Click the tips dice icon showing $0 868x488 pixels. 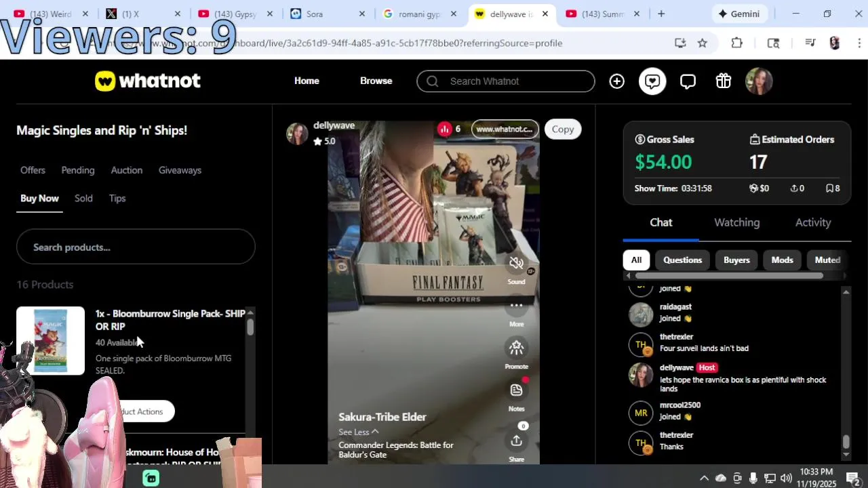[x=753, y=188]
